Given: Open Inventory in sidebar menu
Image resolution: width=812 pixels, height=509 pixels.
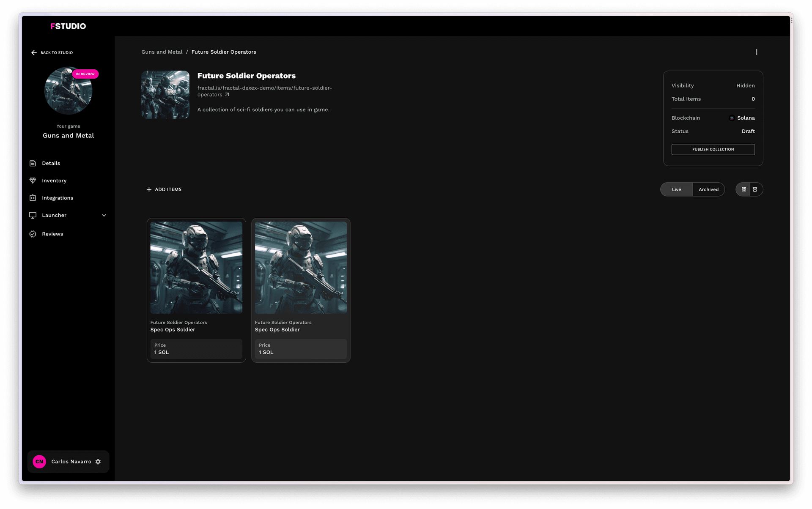Looking at the screenshot, I should tap(54, 181).
